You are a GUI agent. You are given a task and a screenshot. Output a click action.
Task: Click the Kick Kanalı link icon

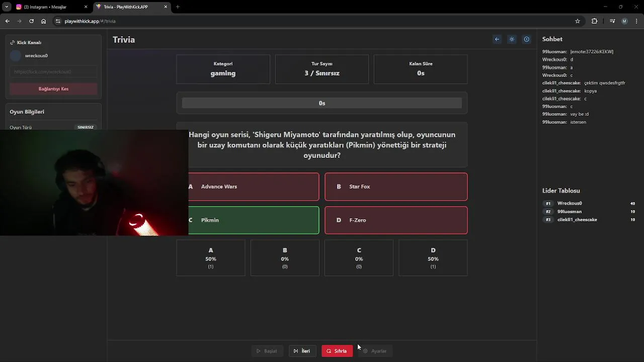[x=13, y=43]
